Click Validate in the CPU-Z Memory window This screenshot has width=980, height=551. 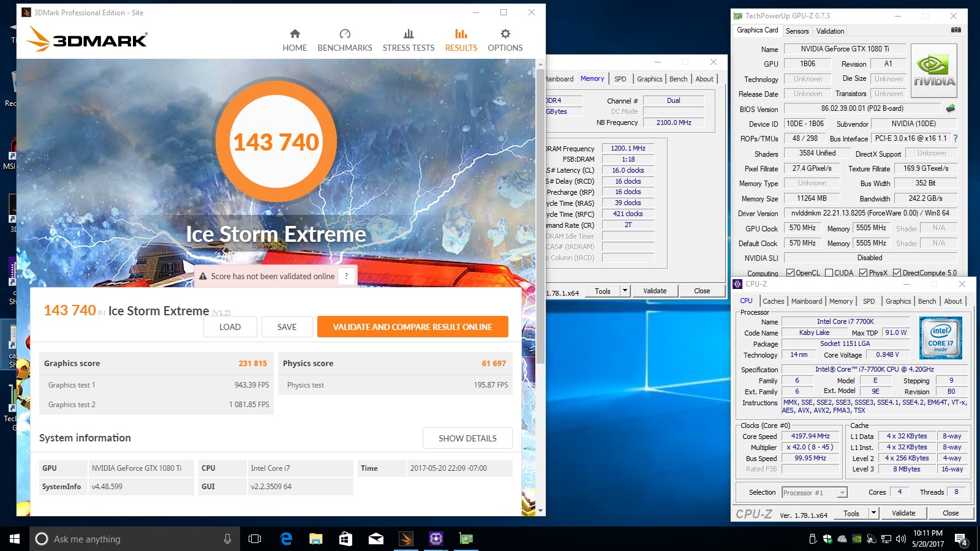pos(655,291)
